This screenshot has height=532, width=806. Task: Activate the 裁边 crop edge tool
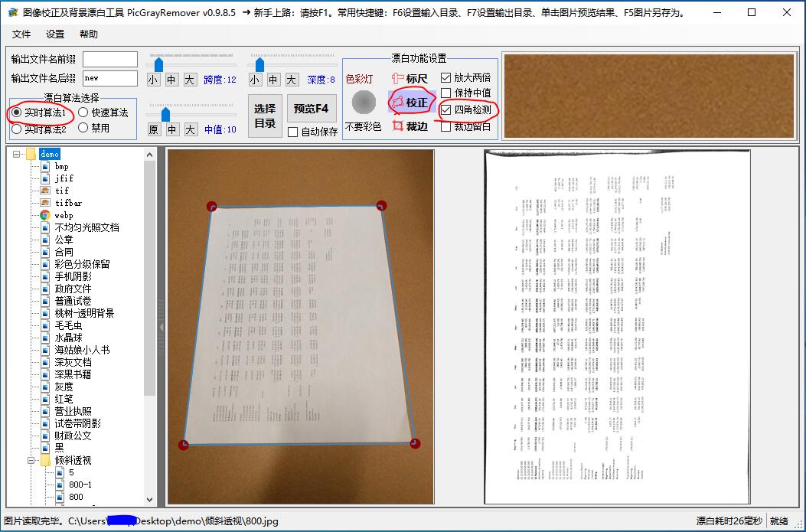coord(410,126)
